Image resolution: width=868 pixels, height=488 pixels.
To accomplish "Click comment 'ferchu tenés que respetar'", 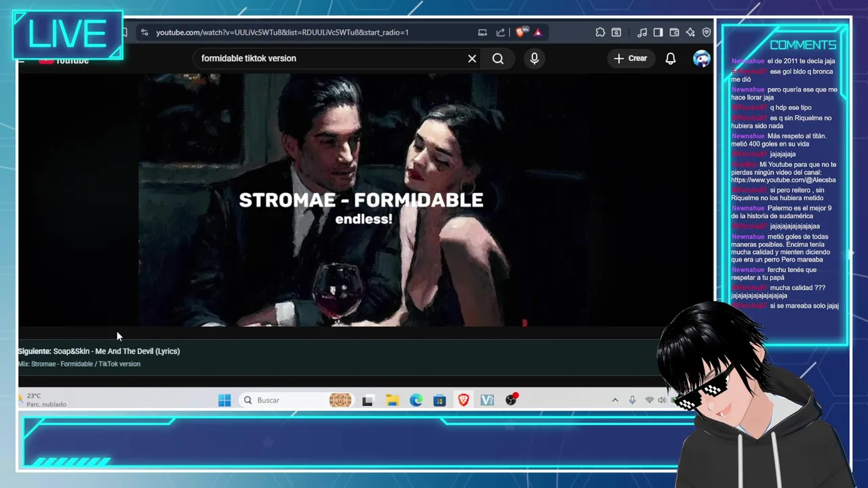I will (x=774, y=273).
